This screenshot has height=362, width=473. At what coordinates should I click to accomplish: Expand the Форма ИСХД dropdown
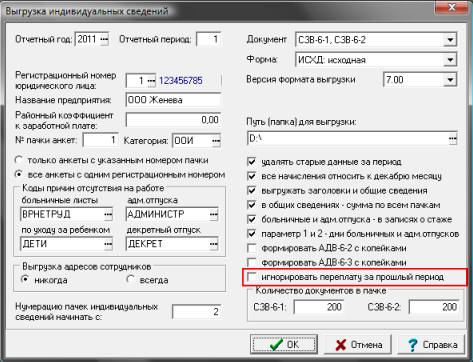coord(450,60)
